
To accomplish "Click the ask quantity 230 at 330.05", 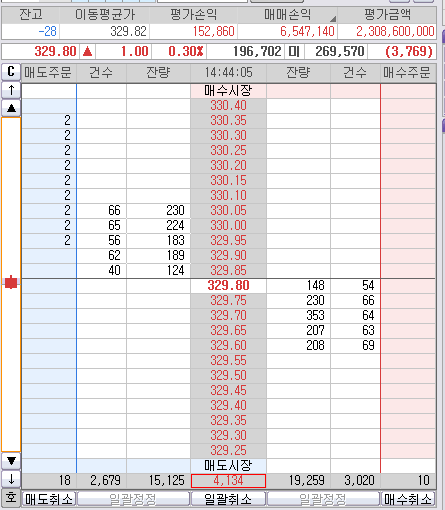I will (175, 211).
